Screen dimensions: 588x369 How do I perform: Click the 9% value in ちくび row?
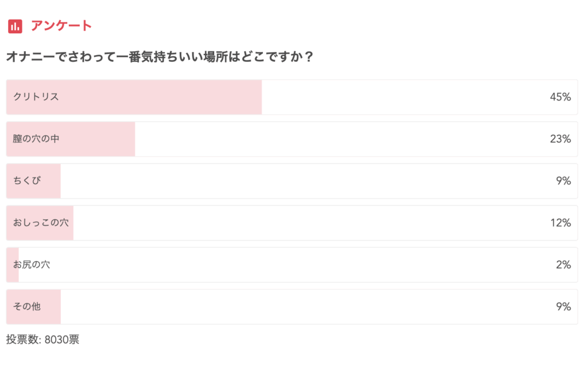[563, 181]
